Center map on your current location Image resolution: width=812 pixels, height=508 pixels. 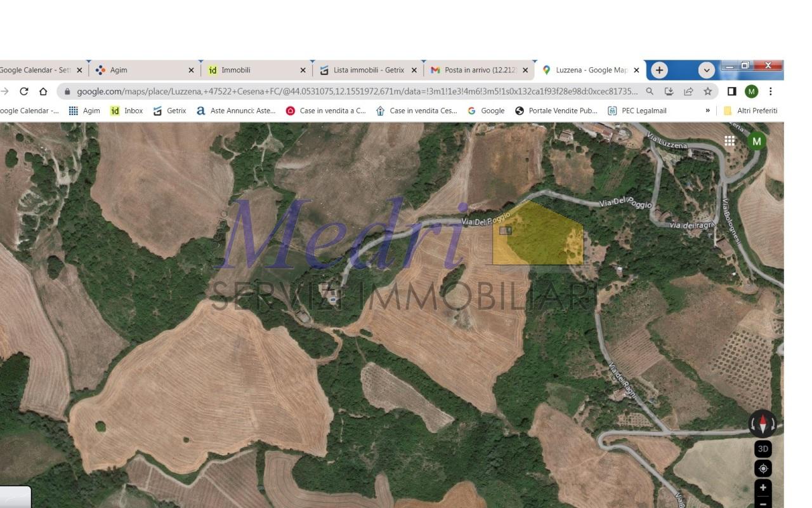(x=763, y=469)
